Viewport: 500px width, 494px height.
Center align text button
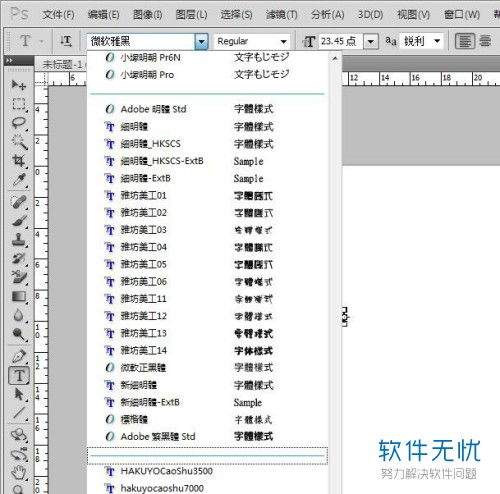[x=485, y=41]
